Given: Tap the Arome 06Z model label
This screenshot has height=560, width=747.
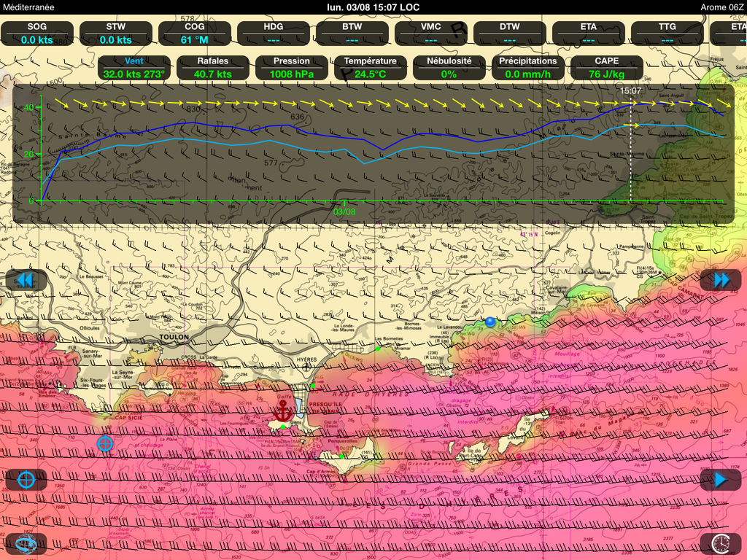Looking at the screenshot, I should point(721,7).
